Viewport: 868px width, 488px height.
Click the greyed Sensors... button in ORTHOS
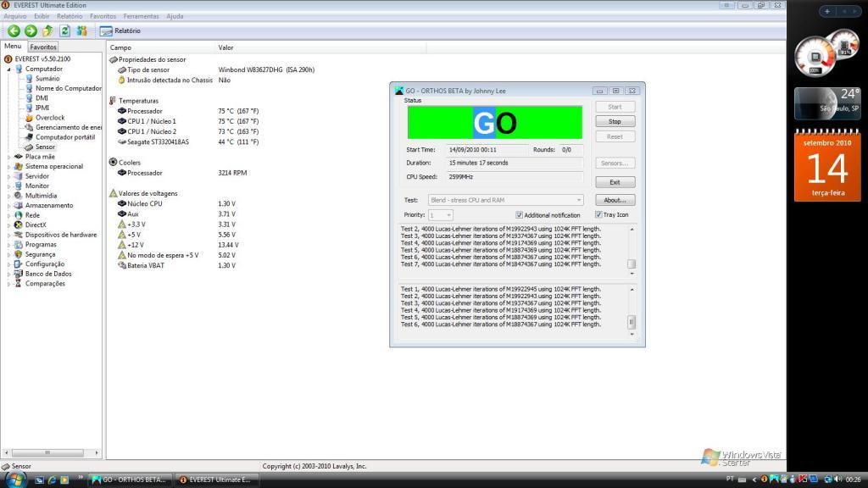tap(615, 164)
